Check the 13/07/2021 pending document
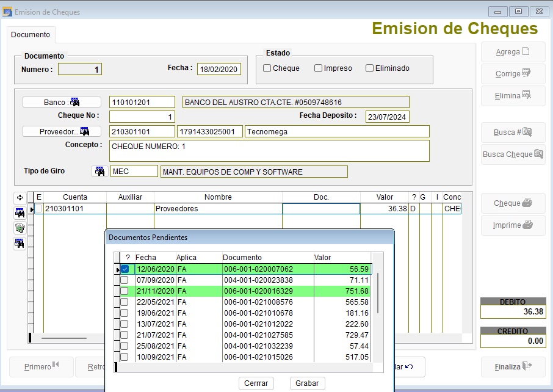Image resolution: width=553 pixels, height=392 pixels. pos(125,324)
